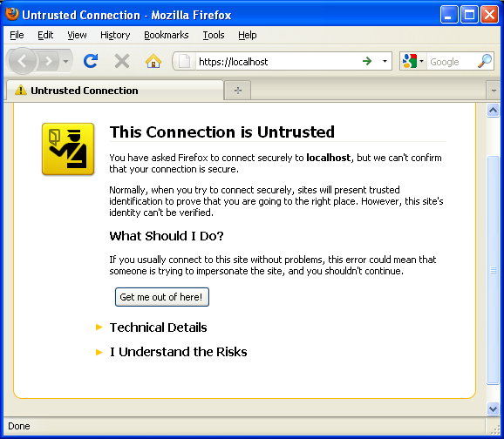Open a new tab with plus button
Image resolution: width=504 pixels, height=439 pixels.
tap(238, 91)
